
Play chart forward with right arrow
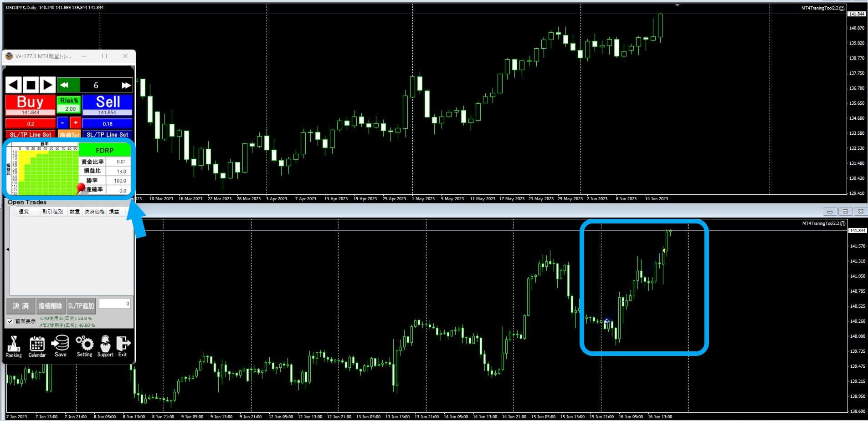click(47, 85)
